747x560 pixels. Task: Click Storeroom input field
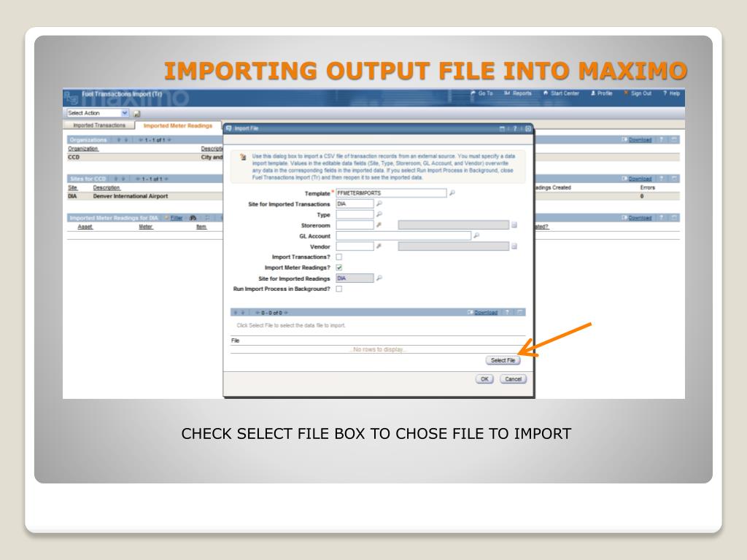click(x=355, y=225)
